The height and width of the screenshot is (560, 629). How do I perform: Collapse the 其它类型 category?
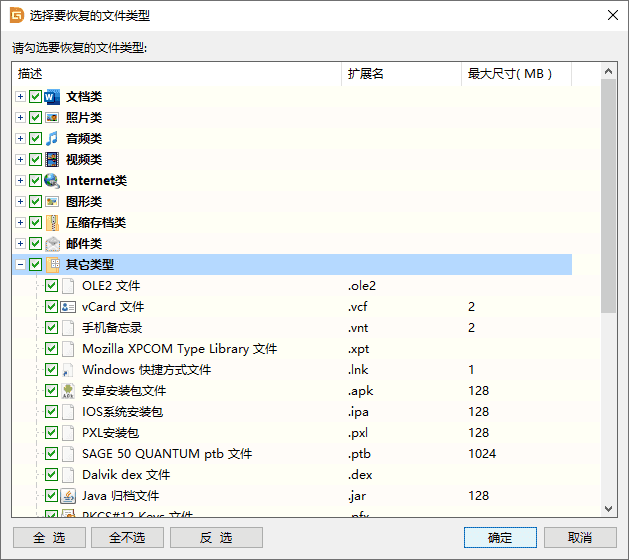point(20,265)
